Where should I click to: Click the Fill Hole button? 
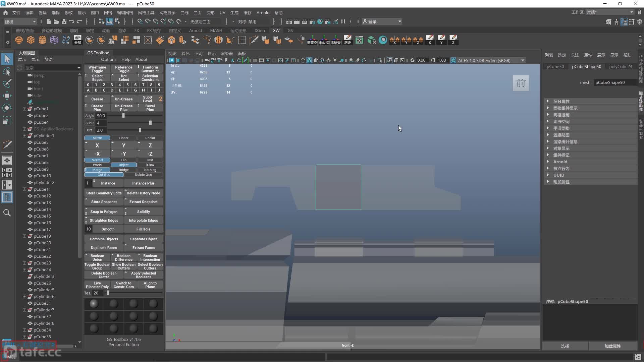[143, 229]
